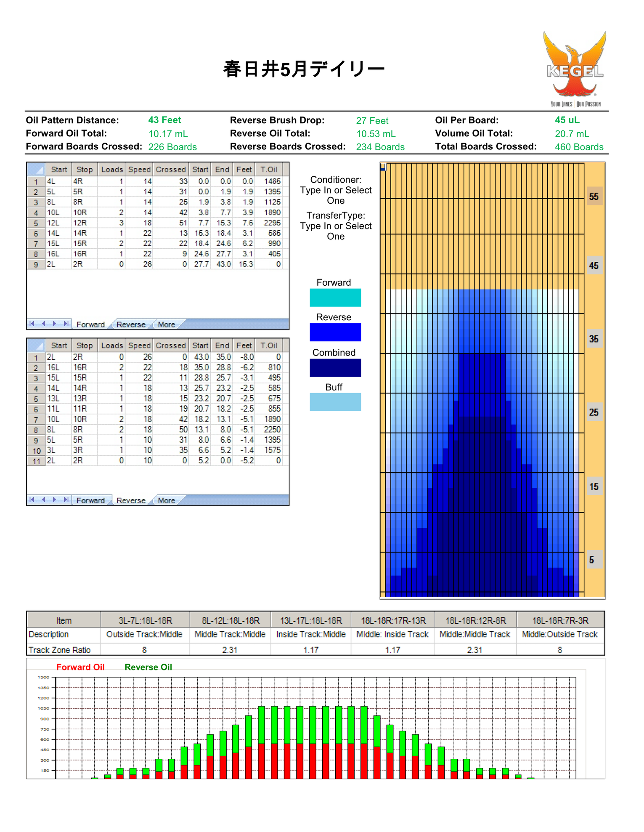644x832 pixels.
Task: Click next-sheet arrow in reverse table navigator
Action: pyautogui.click(x=55, y=500)
